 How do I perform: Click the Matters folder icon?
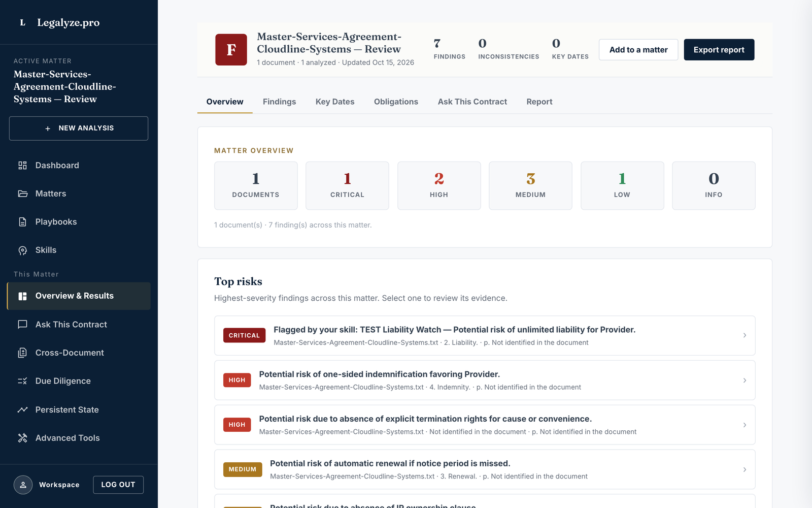click(22, 194)
